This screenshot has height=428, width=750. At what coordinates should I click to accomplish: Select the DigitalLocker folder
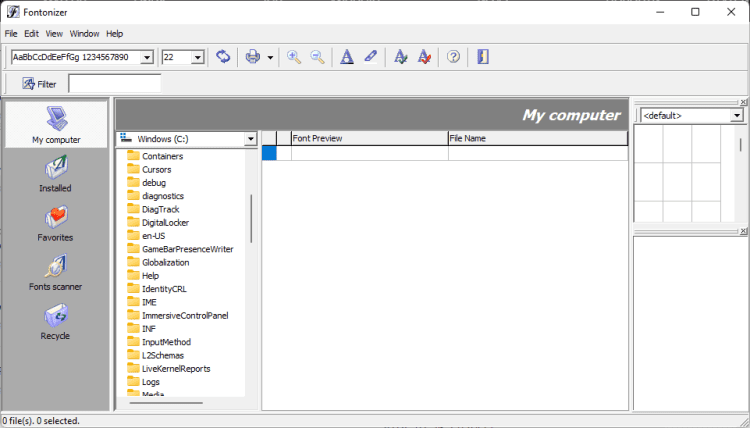pyautogui.click(x=165, y=223)
